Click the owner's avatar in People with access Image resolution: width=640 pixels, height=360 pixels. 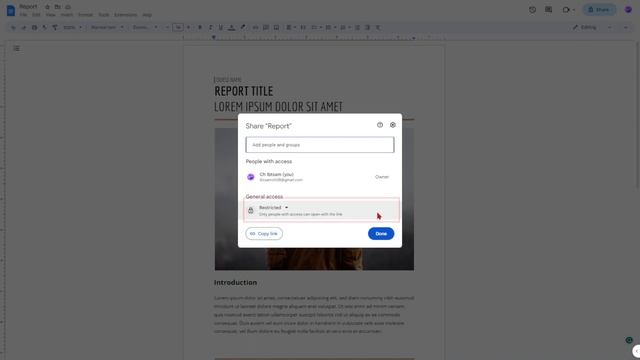[251, 177]
